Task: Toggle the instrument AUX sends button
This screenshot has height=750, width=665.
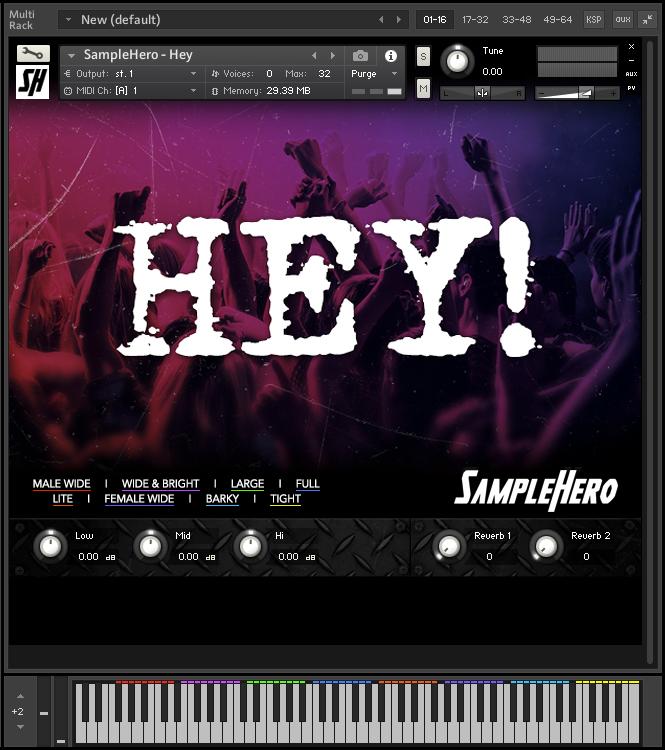Action: pos(632,74)
